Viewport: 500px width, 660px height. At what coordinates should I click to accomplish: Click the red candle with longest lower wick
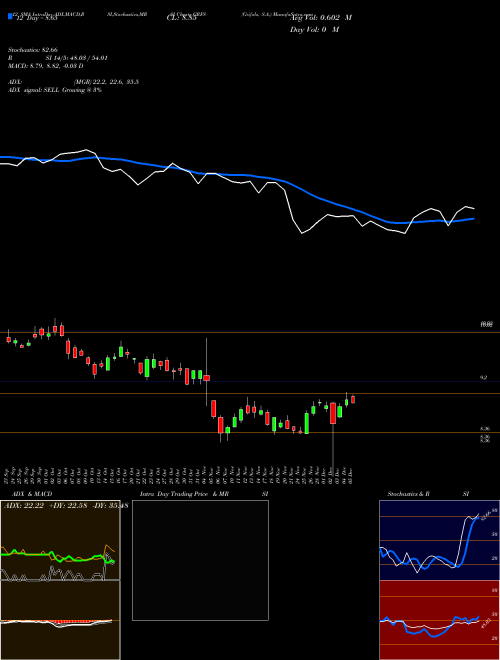(x=333, y=413)
